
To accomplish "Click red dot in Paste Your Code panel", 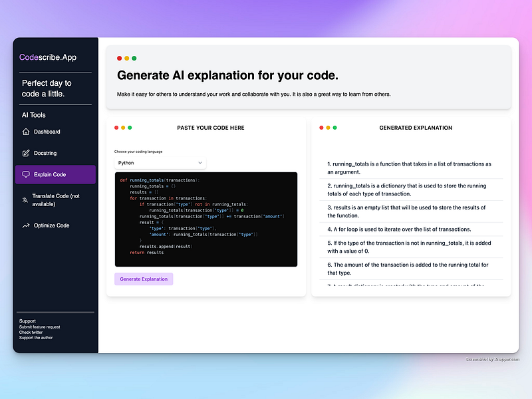I will (x=116, y=128).
